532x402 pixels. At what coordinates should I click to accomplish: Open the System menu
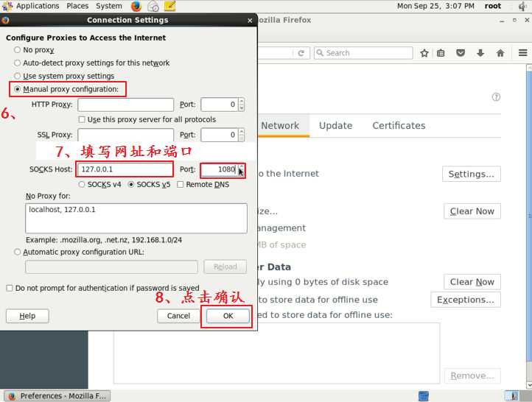point(108,6)
